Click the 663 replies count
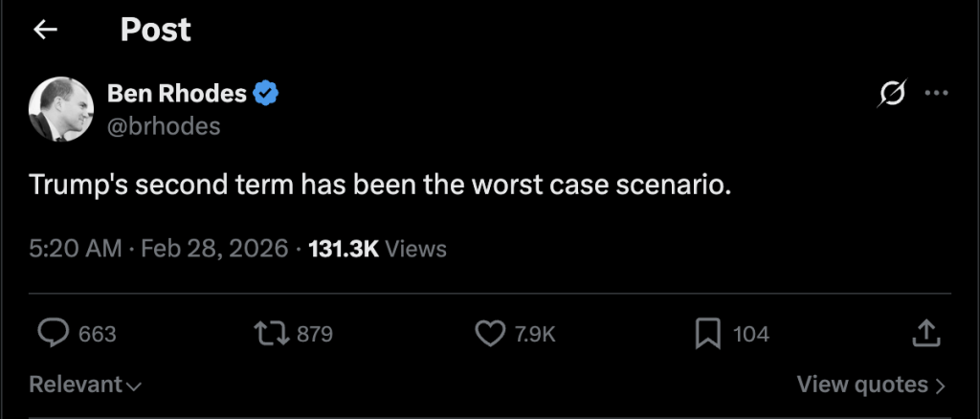Viewport: 980px width, 419px height. pos(97,334)
